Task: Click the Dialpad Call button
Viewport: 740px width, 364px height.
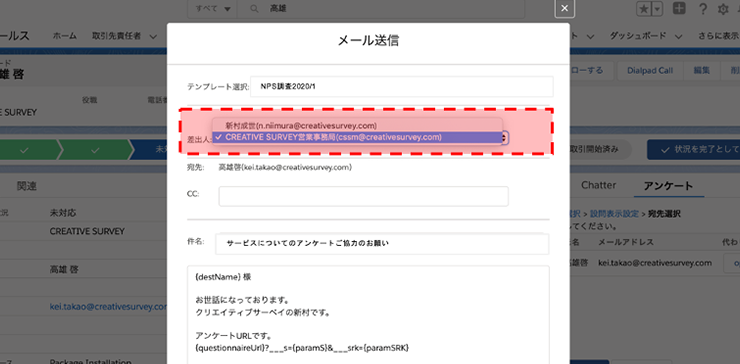Action: coord(650,70)
